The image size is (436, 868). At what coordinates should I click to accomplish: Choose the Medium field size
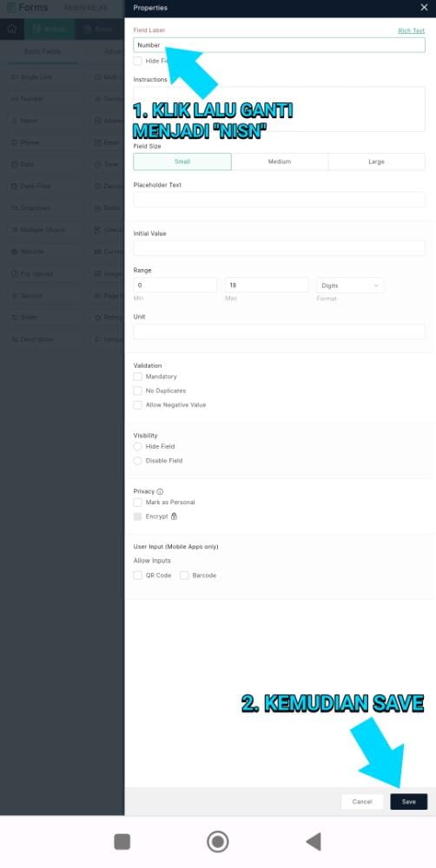[x=280, y=161]
